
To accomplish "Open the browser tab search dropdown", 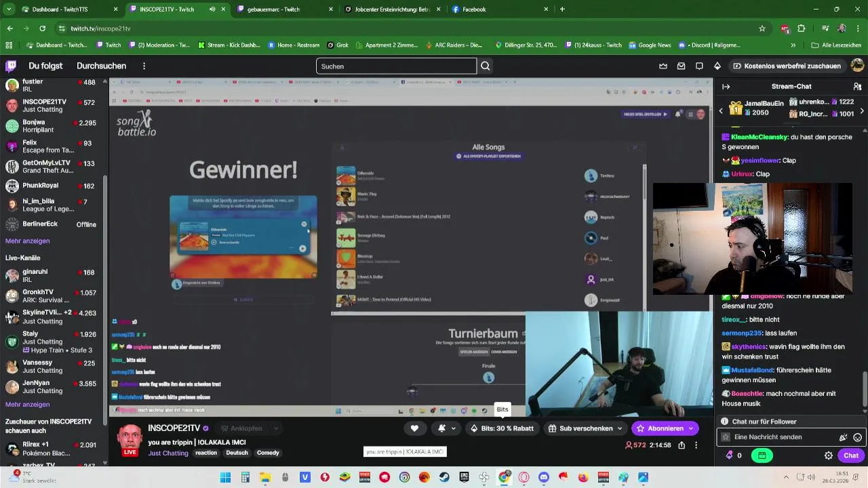I will point(9,9).
